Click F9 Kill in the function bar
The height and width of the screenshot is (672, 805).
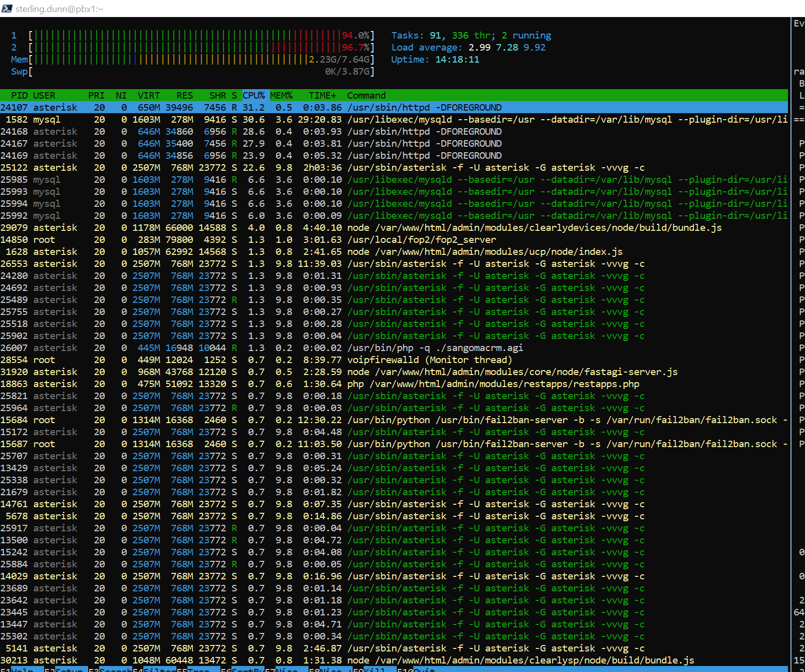coord(375,669)
